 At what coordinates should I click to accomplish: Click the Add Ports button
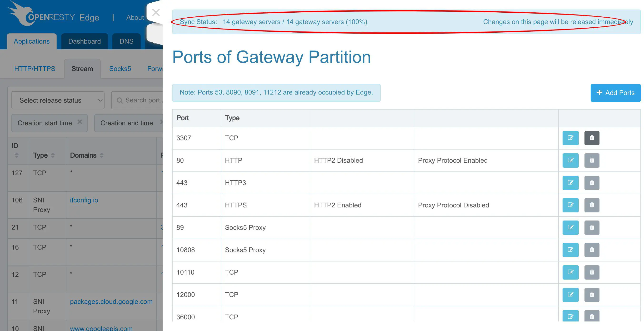pos(615,93)
